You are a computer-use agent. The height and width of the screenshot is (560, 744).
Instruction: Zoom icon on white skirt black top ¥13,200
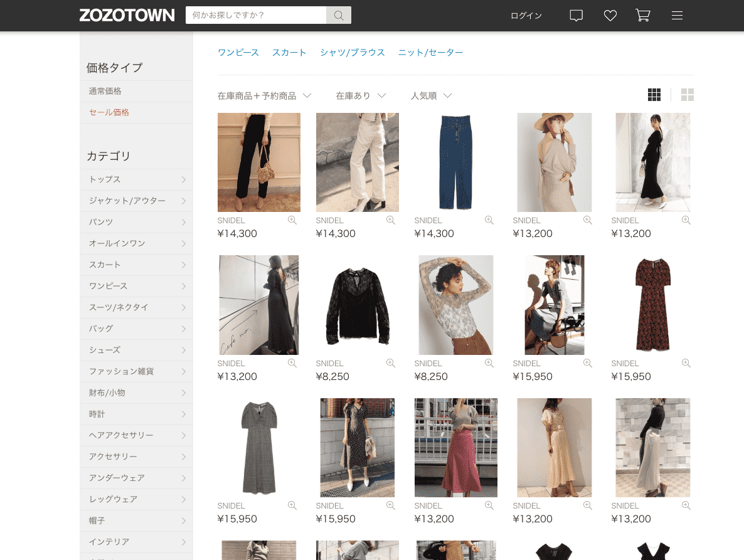pos(686,506)
